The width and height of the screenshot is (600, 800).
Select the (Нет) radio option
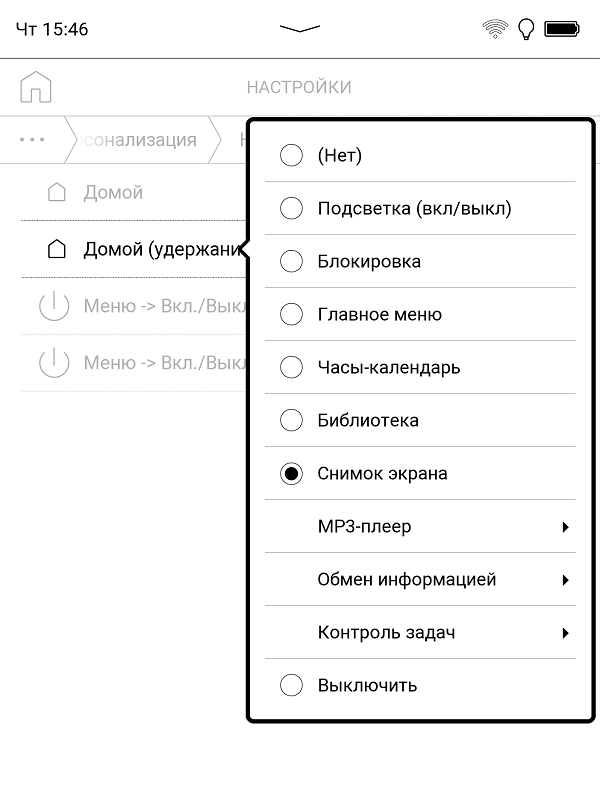click(291, 156)
